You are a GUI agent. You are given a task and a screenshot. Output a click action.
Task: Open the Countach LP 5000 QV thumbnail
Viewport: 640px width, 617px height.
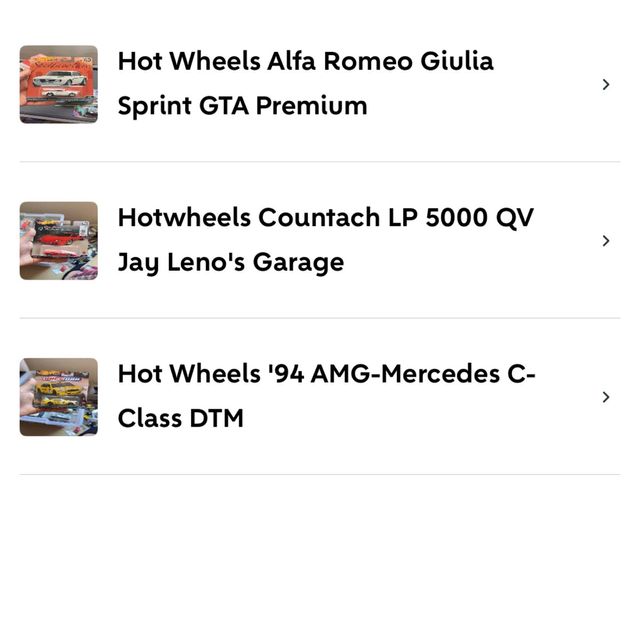[x=59, y=240]
